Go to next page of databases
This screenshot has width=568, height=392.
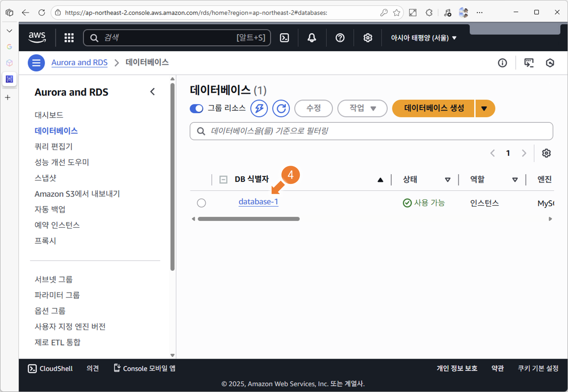pyautogui.click(x=524, y=153)
